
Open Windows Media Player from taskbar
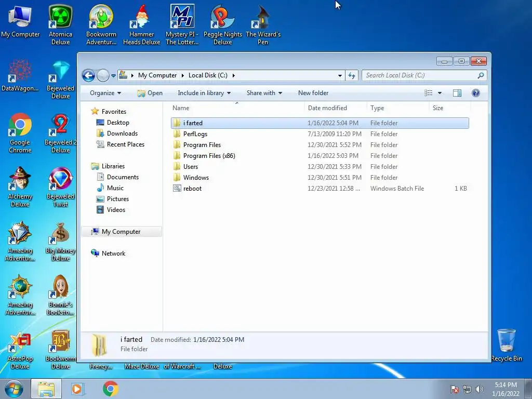[x=77, y=389]
